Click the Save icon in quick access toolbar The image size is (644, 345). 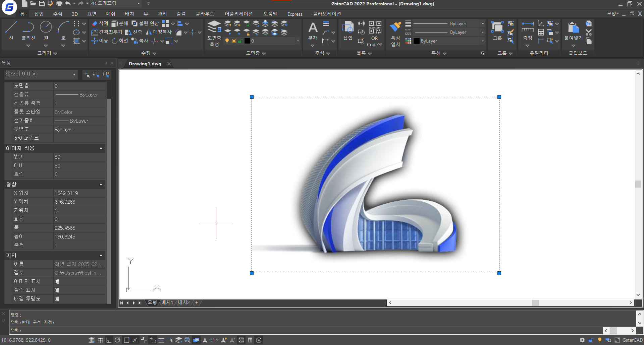(42, 3)
